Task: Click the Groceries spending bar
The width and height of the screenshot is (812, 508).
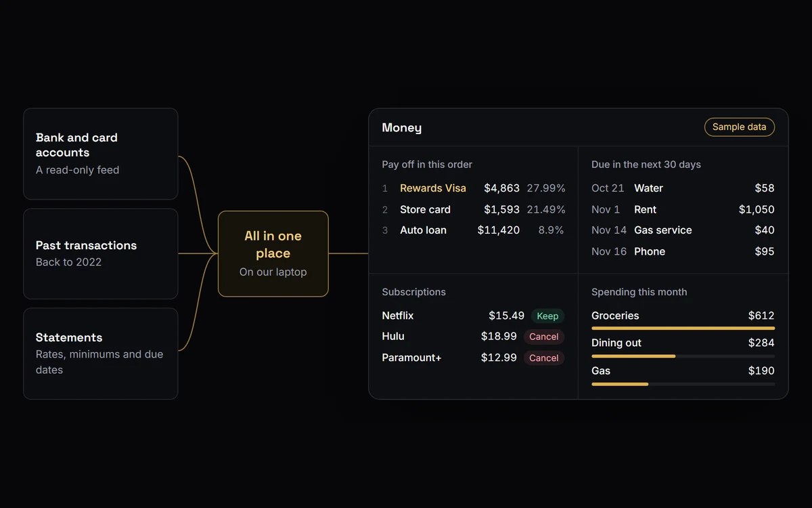Action: pos(683,329)
